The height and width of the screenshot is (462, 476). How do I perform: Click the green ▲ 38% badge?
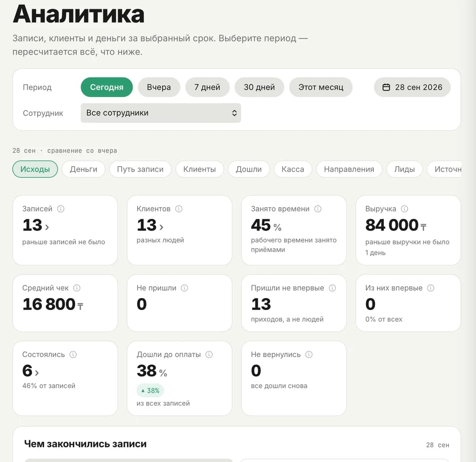coord(150,391)
